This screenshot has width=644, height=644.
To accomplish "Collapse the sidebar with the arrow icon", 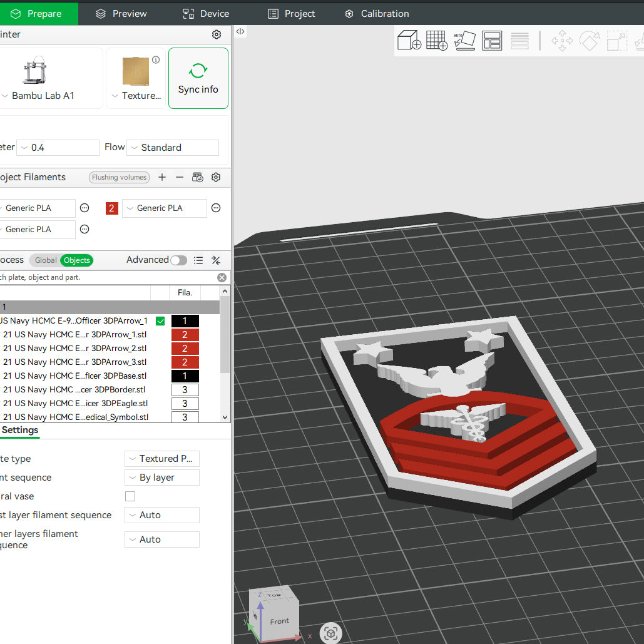I will pyautogui.click(x=240, y=31).
